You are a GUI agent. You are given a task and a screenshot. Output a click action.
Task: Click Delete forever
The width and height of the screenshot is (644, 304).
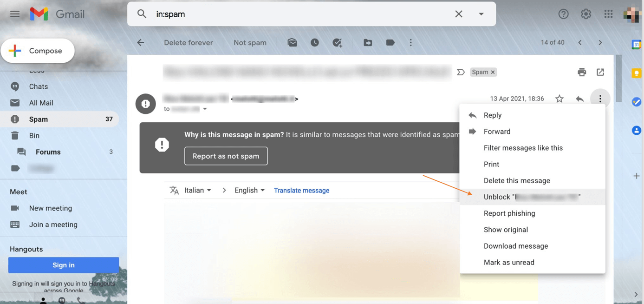pos(189,42)
